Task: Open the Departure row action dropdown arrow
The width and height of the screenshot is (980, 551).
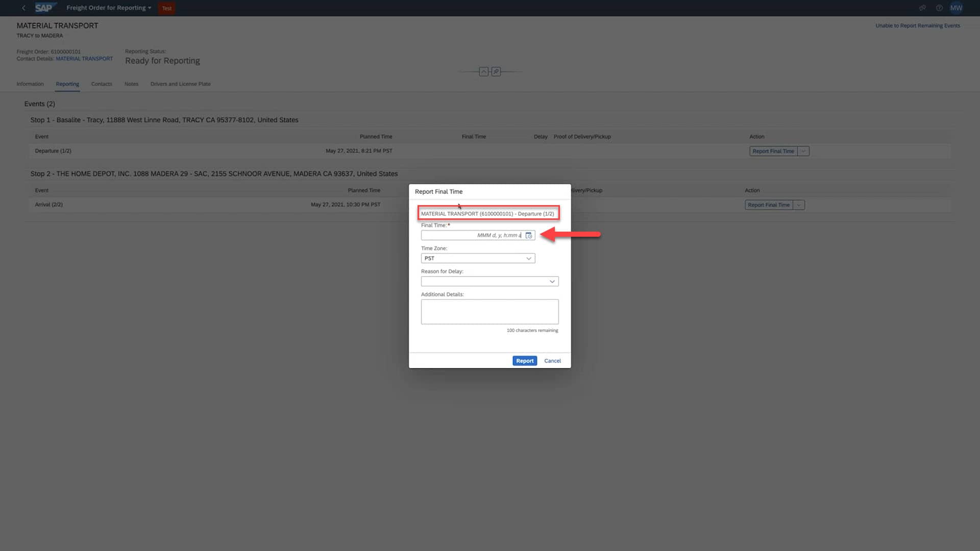Action: pyautogui.click(x=803, y=151)
